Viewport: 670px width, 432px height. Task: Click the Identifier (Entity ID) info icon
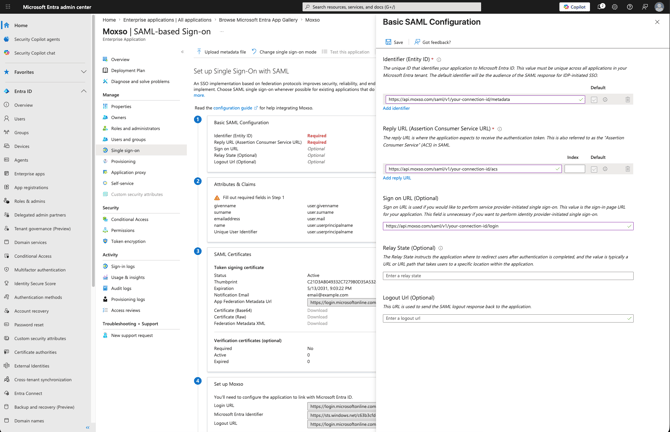click(x=439, y=59)
